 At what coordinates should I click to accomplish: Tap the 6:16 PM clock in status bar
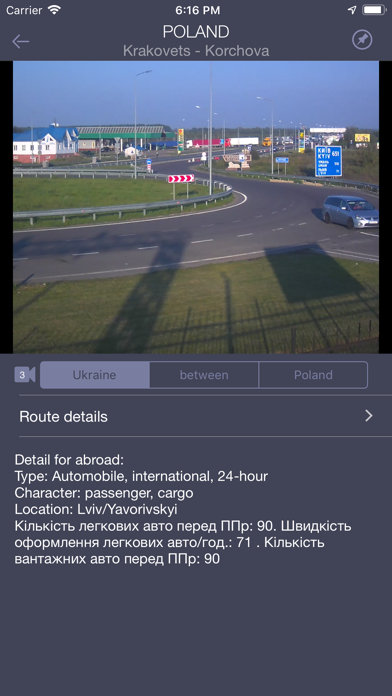click(196, 10)
